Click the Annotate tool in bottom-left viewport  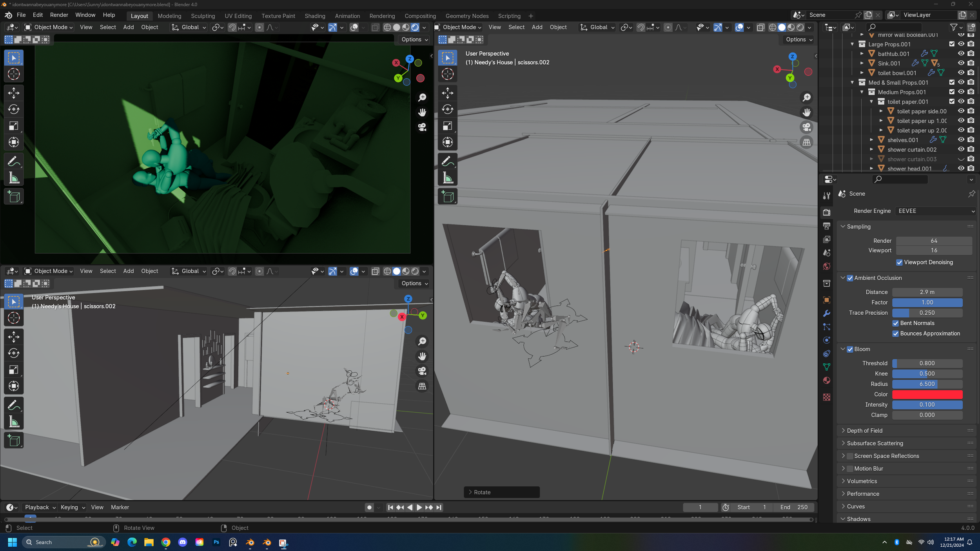point(14,405)
